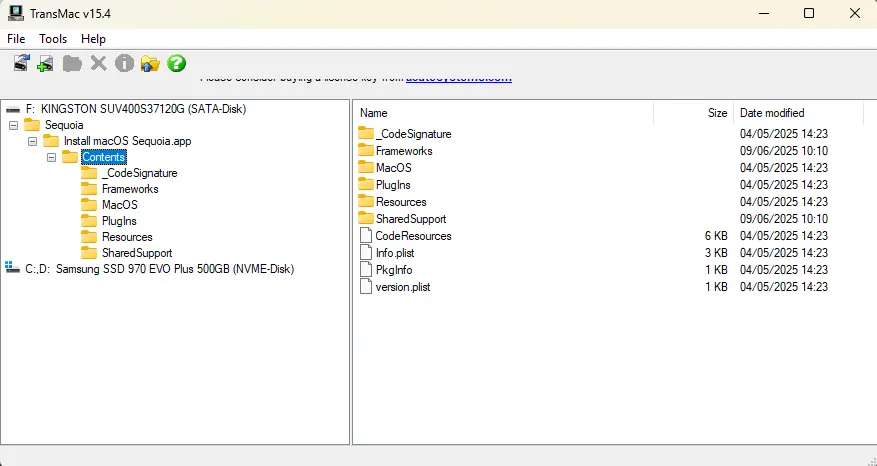Image resolution: width=877 pixels, height=466 pixels.
Task: Follow the partially hidden acutesystems.com link
Action: [459, 79]
